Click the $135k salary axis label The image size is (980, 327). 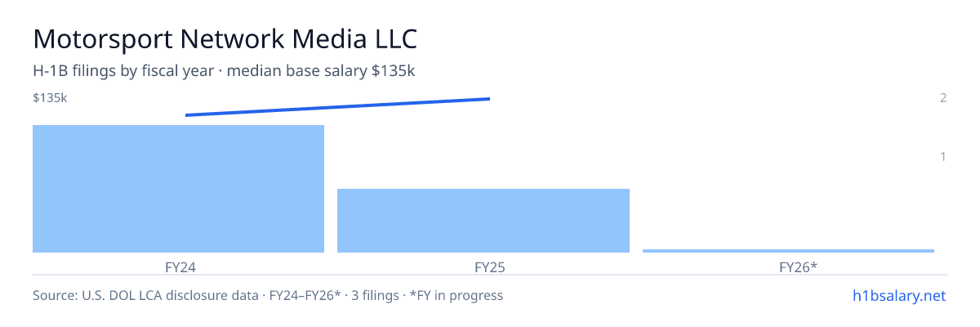click(x=50, y=98)
